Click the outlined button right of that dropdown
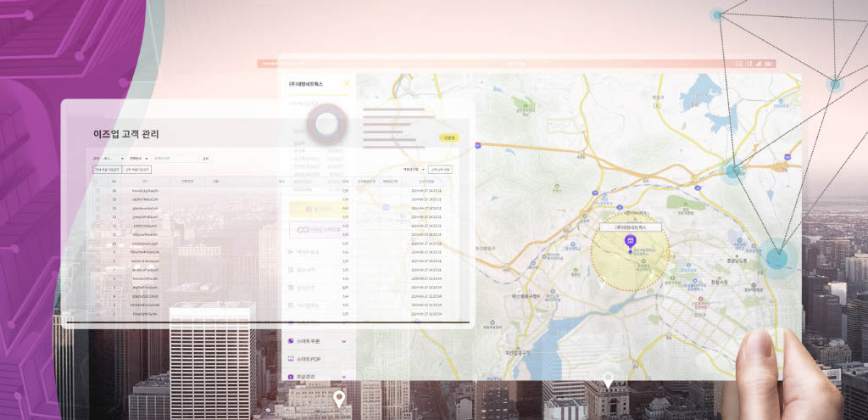Image resolution: width=868 pixels, height=420 pixels. click(440, 170)
